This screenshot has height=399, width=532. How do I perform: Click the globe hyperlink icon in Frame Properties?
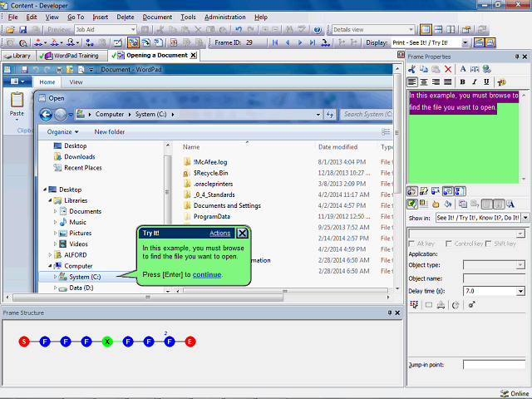tap(487, 69)
